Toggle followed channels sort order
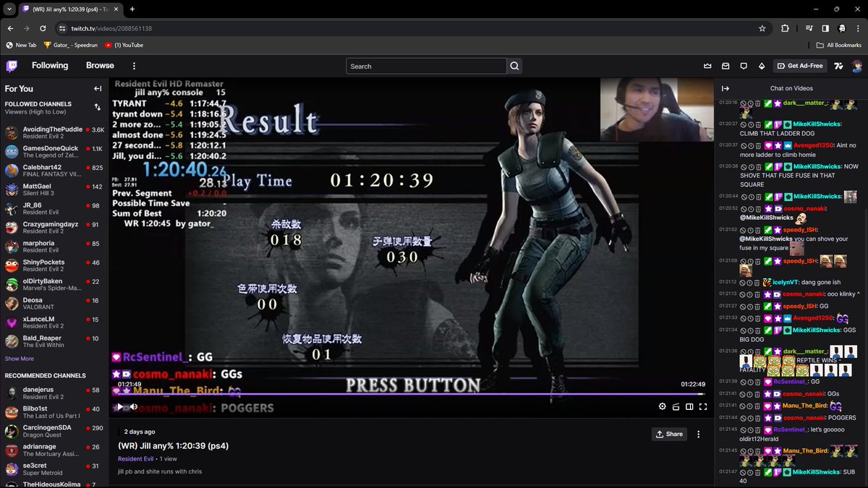868x488 pixels. click(x=97, y=107)
